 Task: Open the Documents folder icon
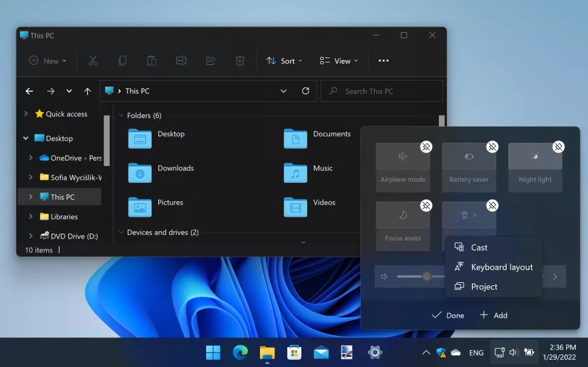295,139
